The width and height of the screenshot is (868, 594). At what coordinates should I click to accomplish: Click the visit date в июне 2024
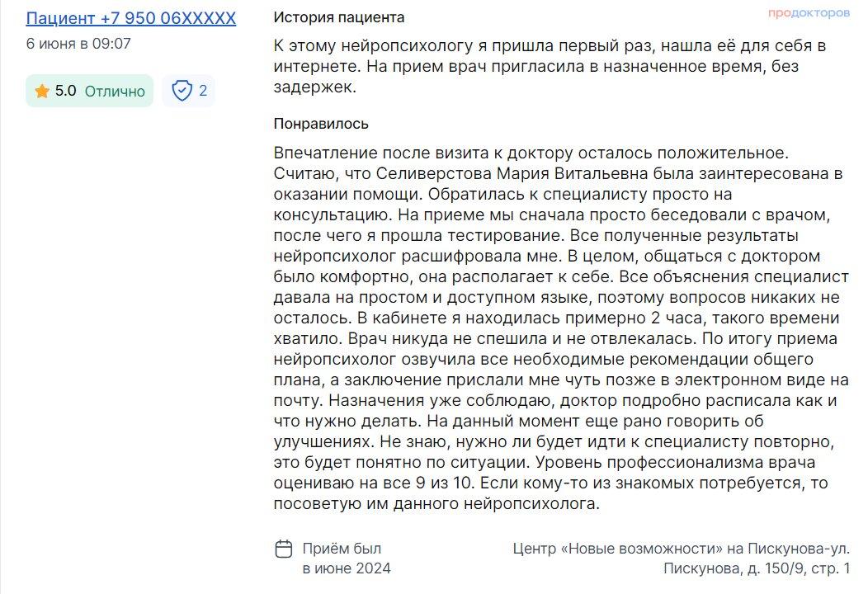point(347,568)
